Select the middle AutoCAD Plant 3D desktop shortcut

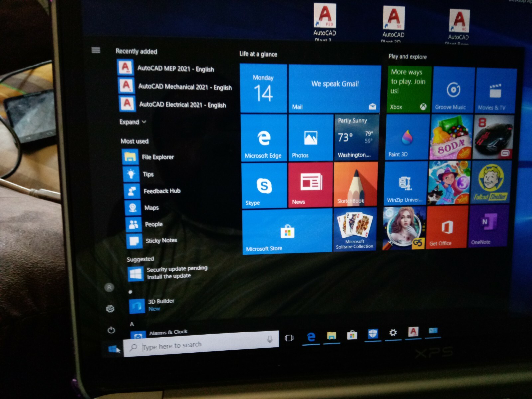point(393,24)
